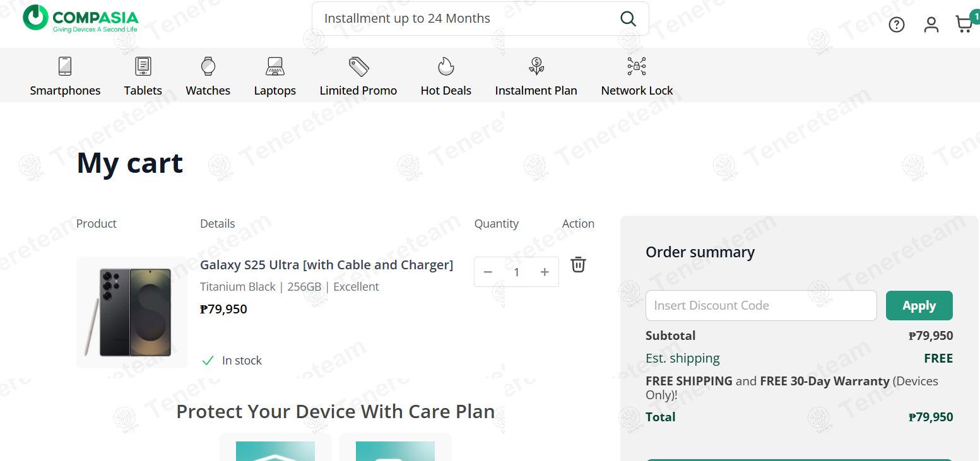Click the Galaxy S25 Ultra product thumbnail

coord(132,312)
